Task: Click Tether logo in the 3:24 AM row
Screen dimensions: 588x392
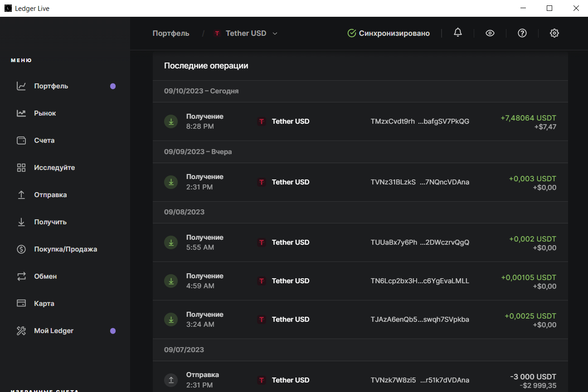Action: click(262, 319)
